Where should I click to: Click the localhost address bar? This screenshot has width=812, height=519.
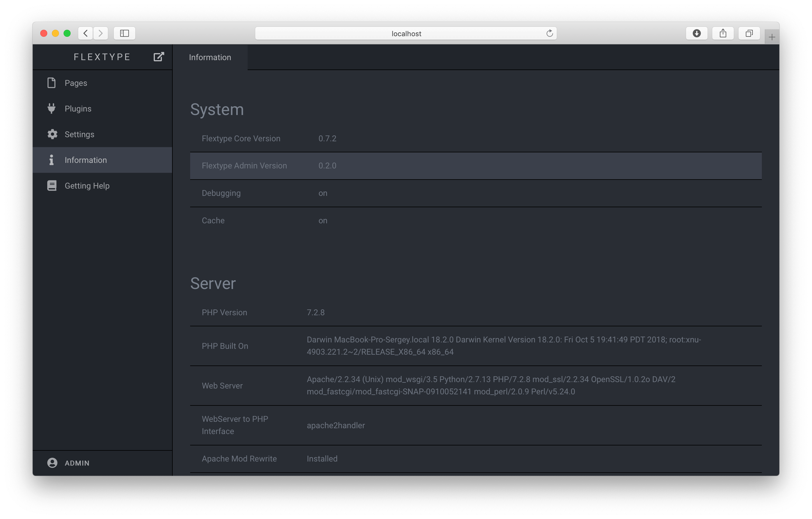click(x=406, y=33)
